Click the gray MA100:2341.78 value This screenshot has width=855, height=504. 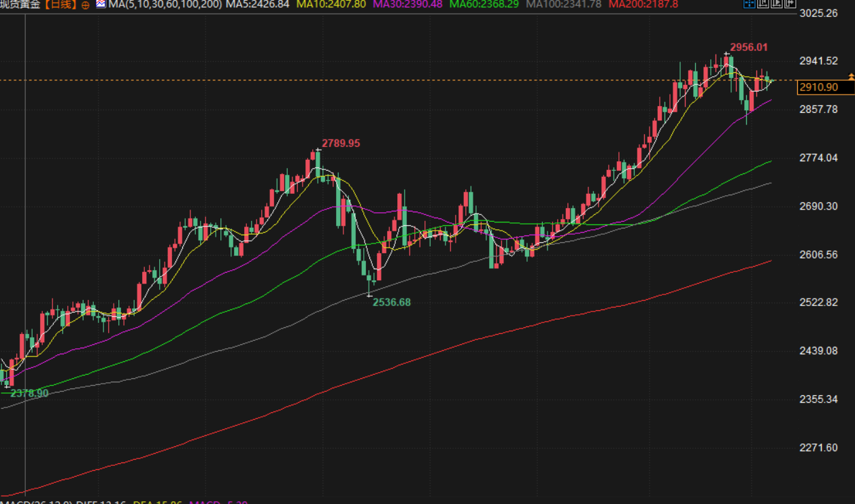[564, 4]
